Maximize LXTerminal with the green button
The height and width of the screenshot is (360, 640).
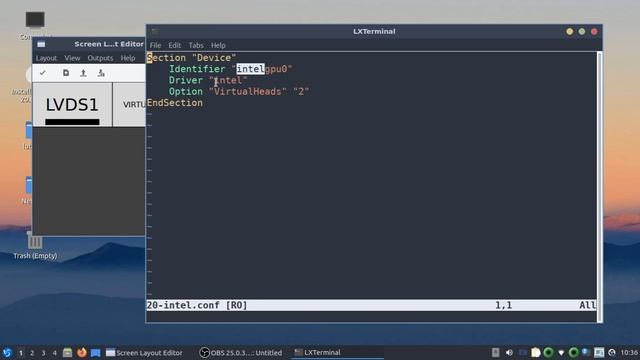tap(582, 31)
